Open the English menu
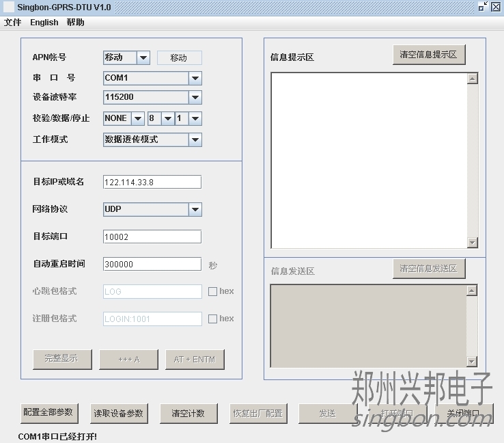Viewport: 504px width, 443px height. [x=44, y=22]
